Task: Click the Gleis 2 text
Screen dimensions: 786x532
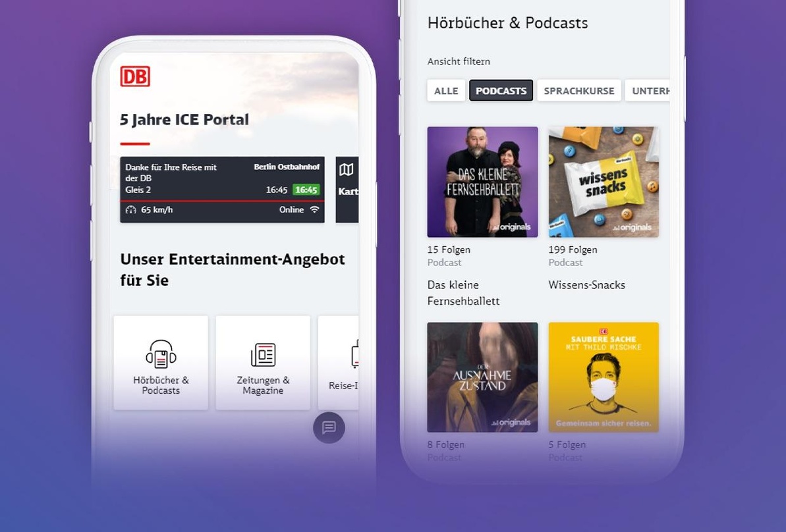Action: [x=138, y=190]
